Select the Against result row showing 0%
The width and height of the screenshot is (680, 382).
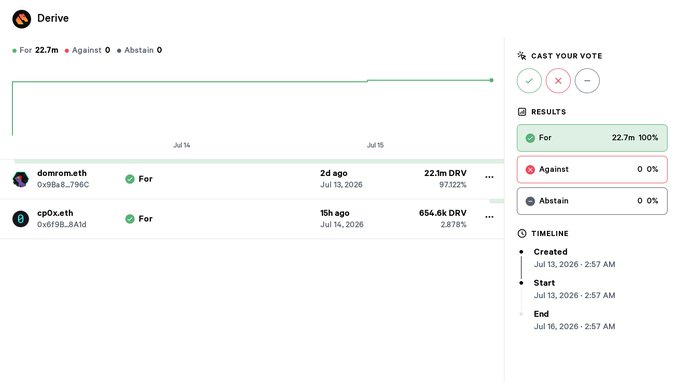pos(592,170)
